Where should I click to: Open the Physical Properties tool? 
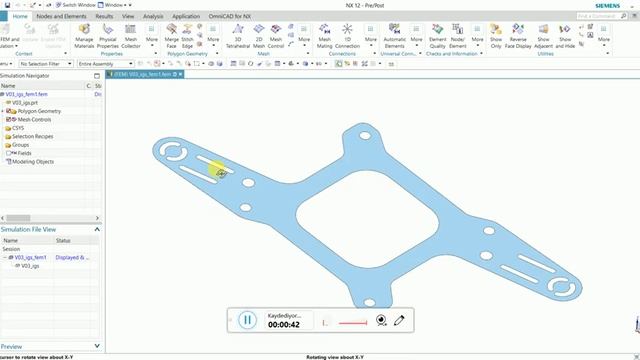pyautogui.click(x=108, y=36)
